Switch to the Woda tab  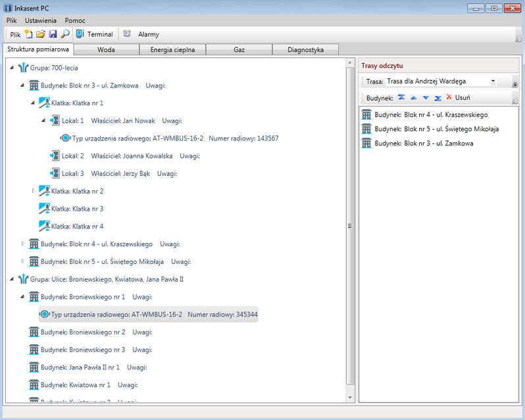tap(107, 49)
